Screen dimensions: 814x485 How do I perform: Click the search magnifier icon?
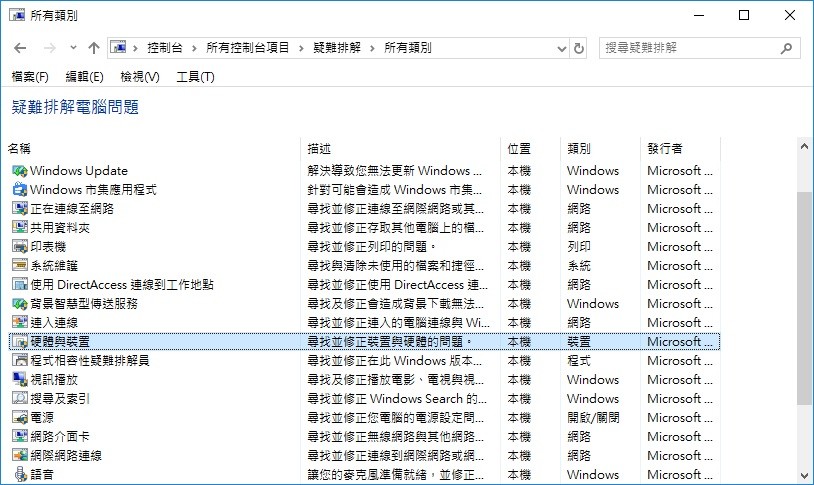[786, 48]
